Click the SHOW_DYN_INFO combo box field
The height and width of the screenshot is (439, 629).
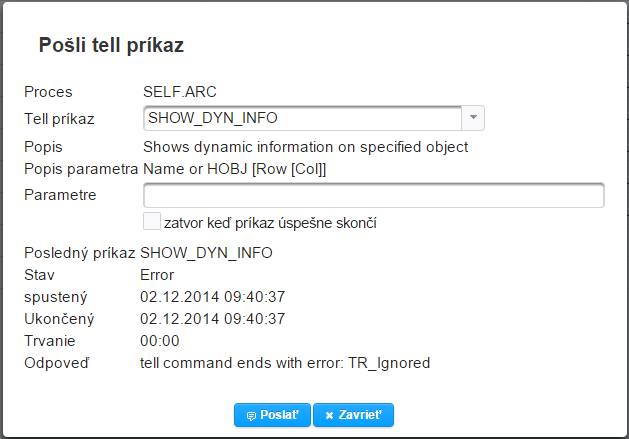click(302, 118)
